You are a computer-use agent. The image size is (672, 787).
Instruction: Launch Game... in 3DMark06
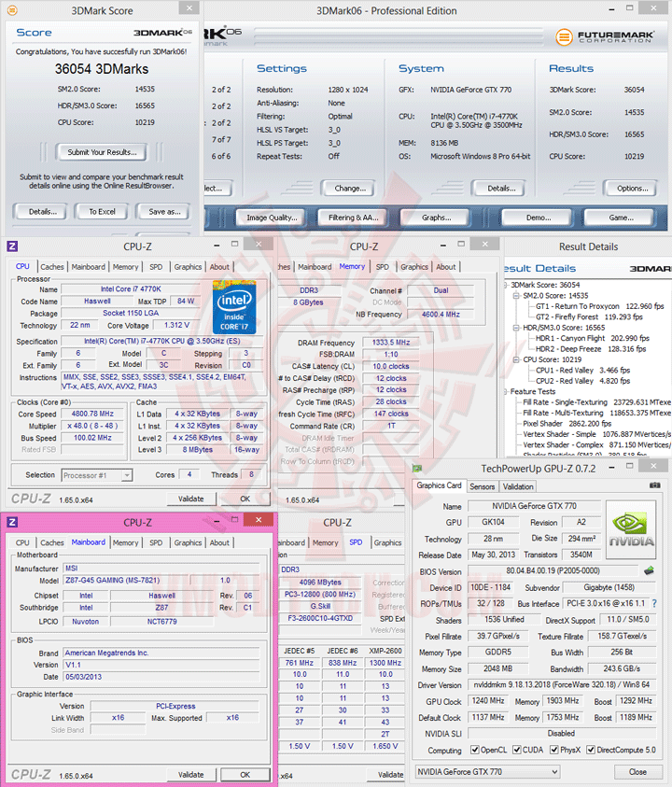(x=621, y=218)
